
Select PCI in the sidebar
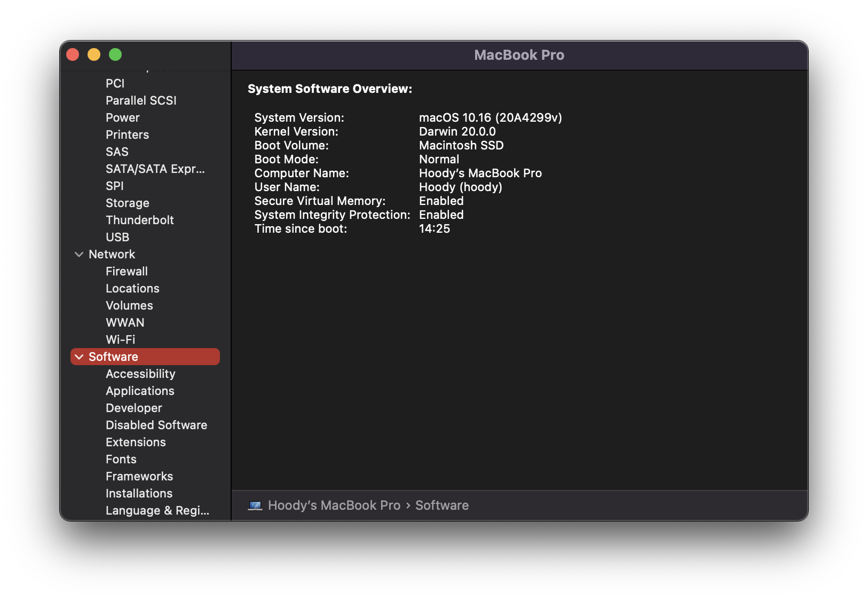click(115, 83)
